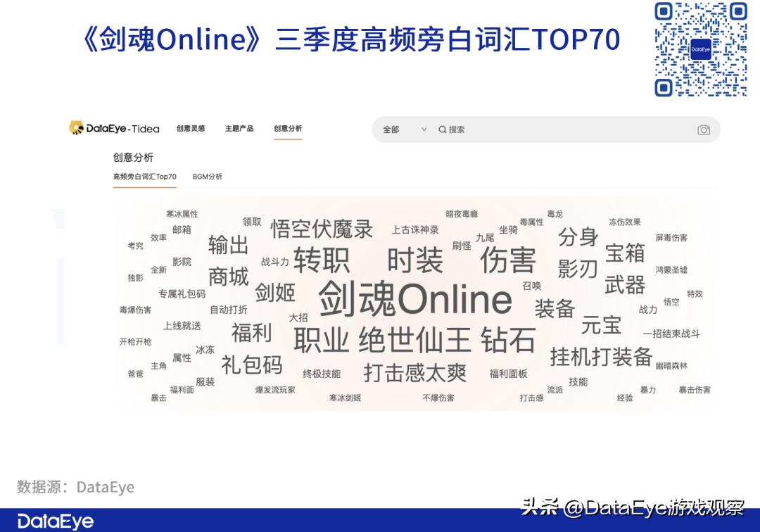Click the 创意分析 section heading
Viewport: 760px width, 532px height.
(134, 157)
